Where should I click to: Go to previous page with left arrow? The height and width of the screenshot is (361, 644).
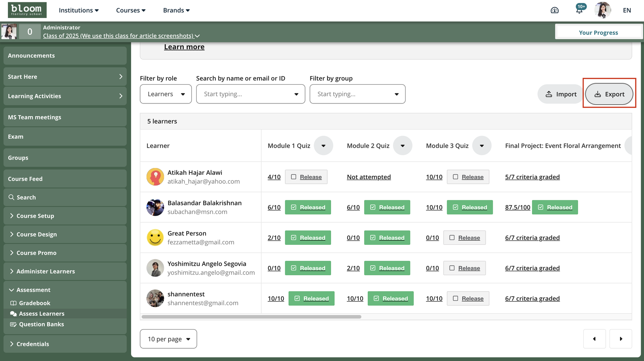(x=594, y=339)
